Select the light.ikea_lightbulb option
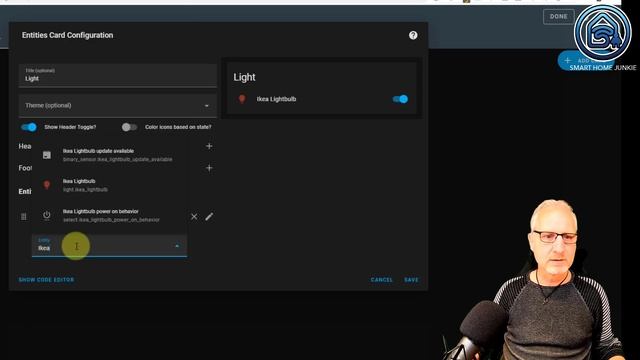 (x=109, y=185)
